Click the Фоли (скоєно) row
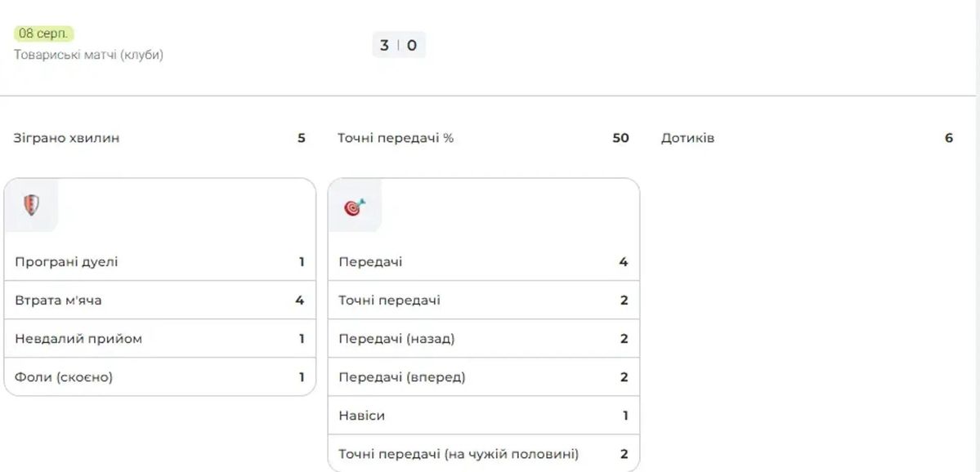Screen dimensions: 980x472 click(160, 376)
